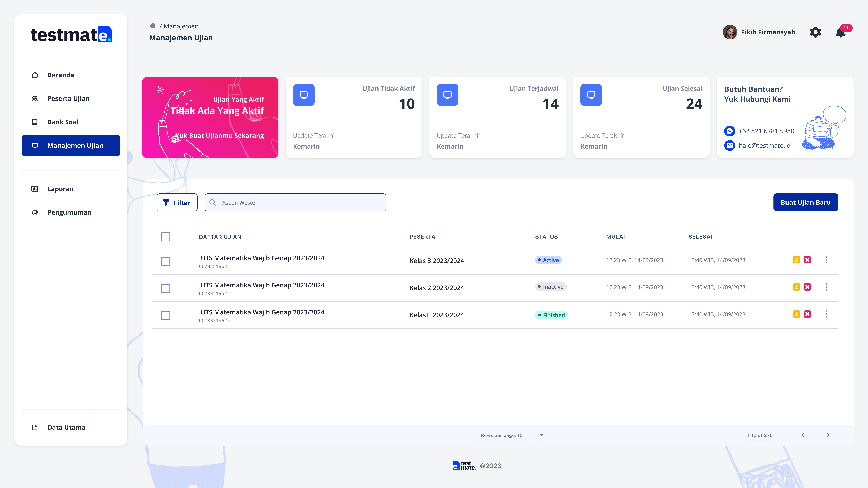Open the Rows per page dropdown

click(x=541, y=435)
